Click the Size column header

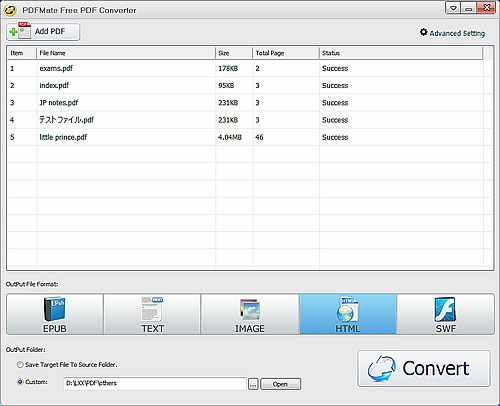[234, 53]
